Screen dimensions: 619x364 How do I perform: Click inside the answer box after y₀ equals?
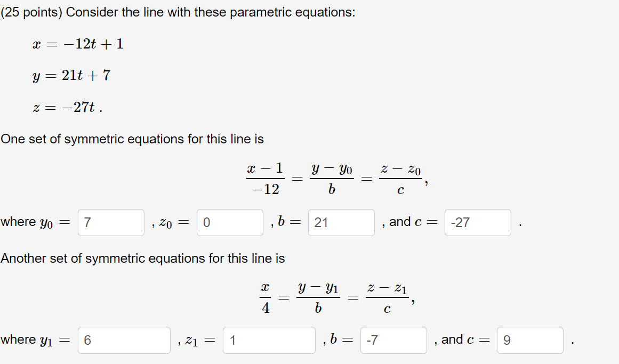pos(110,222)
